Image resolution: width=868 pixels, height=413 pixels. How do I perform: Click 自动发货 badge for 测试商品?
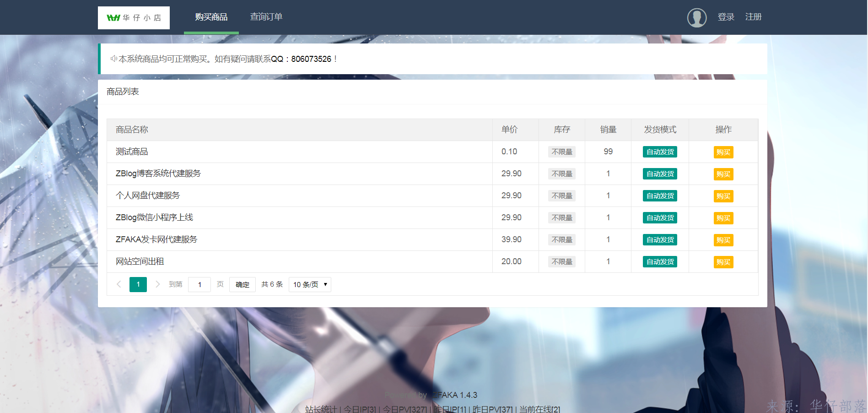[660, 152]
